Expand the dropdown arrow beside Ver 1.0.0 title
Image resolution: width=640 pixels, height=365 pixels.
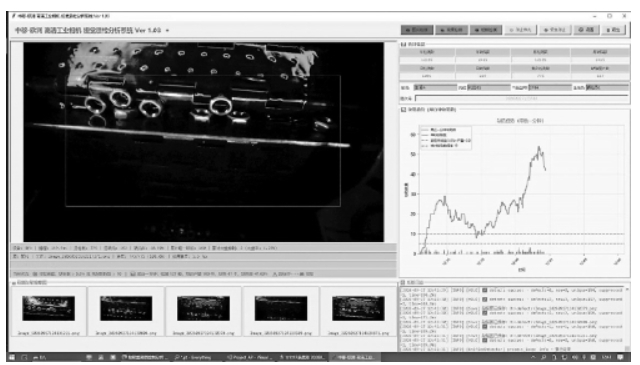pyautogui.click(x=167, y=31)
